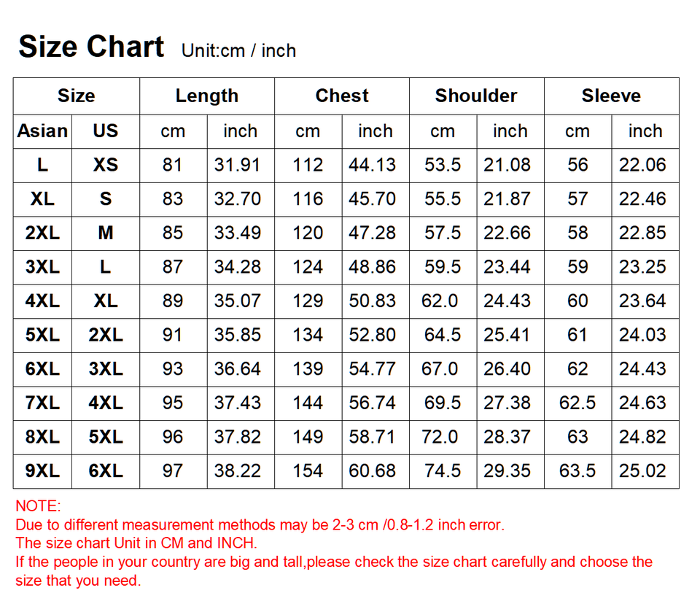
Task: Select sleeve value 62.5 cm
Action: [577, 403]
